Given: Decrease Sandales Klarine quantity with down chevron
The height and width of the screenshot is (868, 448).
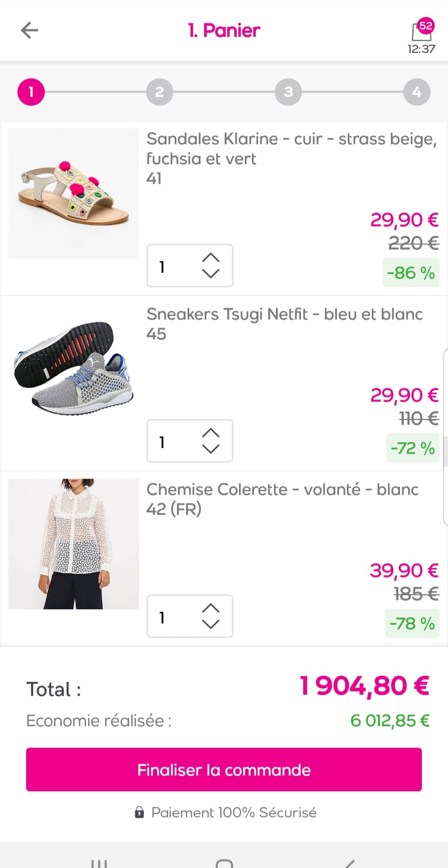Looking at the screenshot, I should (x=210, y=274).
